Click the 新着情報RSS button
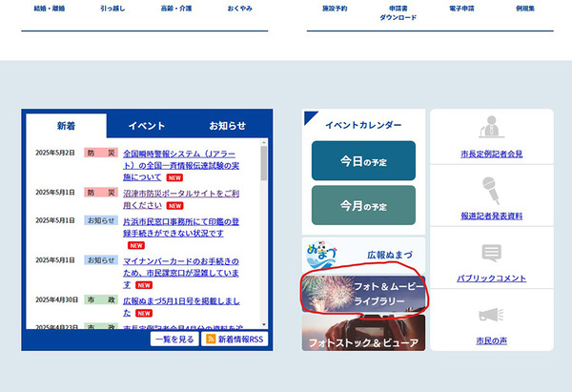The width and height of the screenshot is (572, 392). (x=235, y=340)
